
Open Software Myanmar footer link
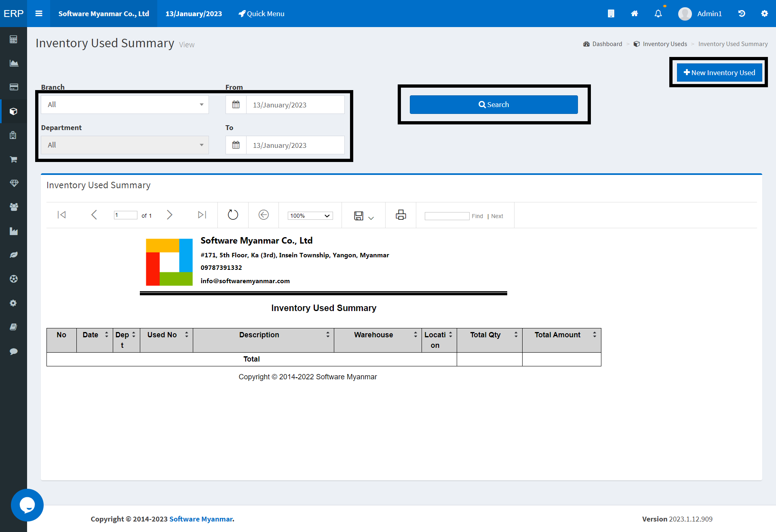[202, 519]
